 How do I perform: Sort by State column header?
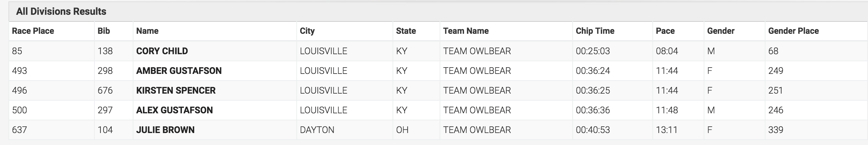click(406, 31)
